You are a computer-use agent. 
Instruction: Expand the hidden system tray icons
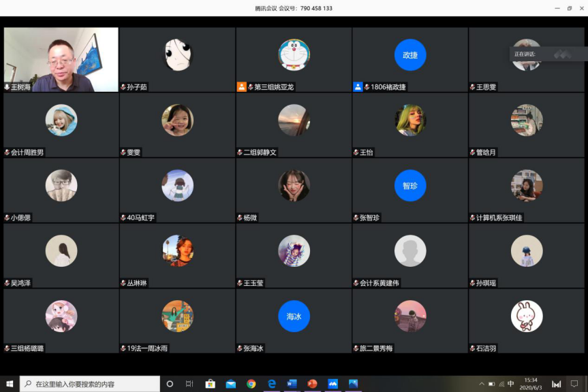(482, 384)
